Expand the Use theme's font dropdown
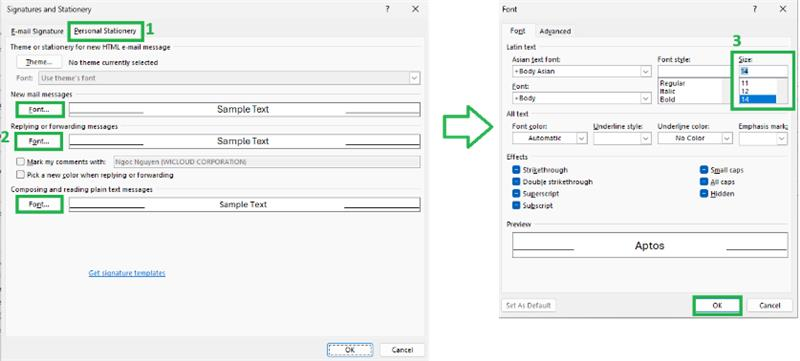The image size is (800, 361). tap(415, 78)
